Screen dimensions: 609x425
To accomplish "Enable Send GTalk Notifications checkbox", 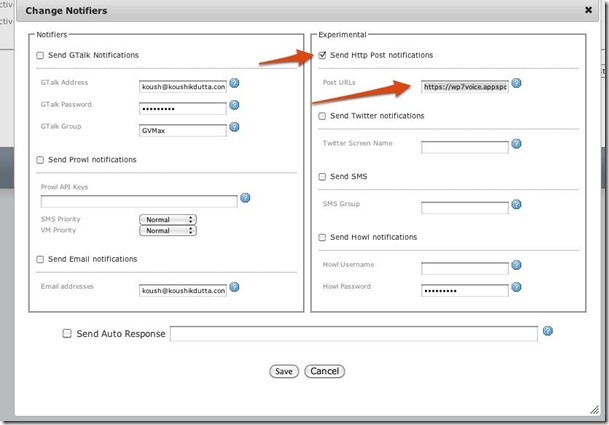I will pyautogui.click(x=40, y=55).
